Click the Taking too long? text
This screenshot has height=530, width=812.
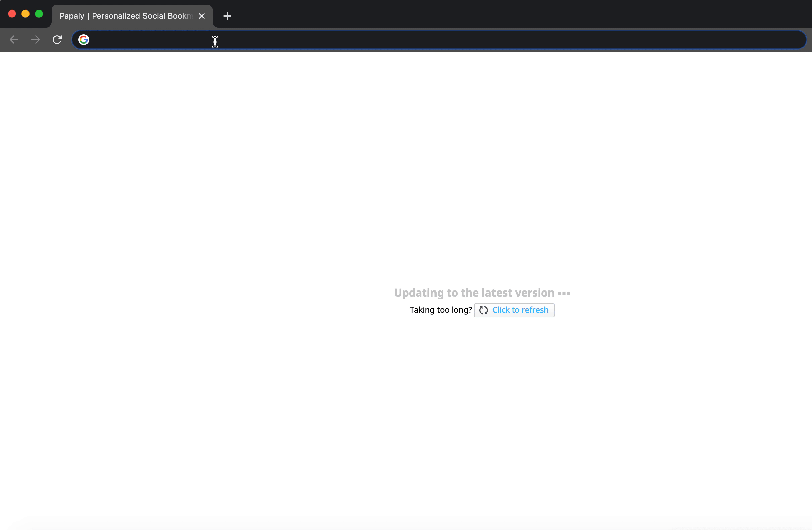441,310
